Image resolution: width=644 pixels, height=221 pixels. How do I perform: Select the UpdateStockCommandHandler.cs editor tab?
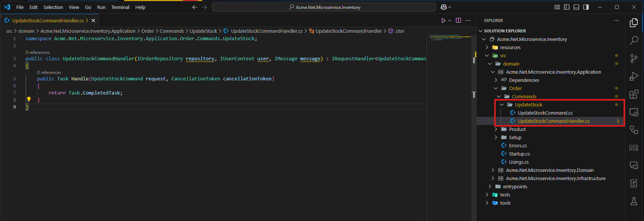pyautogui.click(x=50, y=20)
